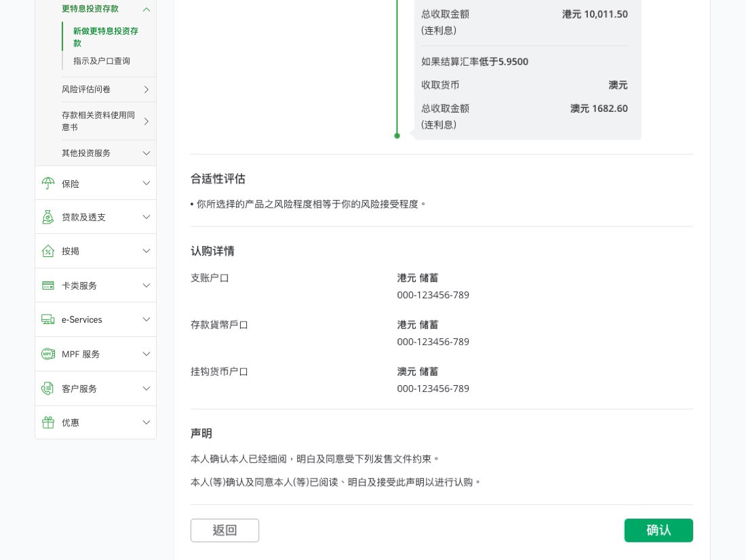Click the umbrella icon beside 保险

(48, 183)
